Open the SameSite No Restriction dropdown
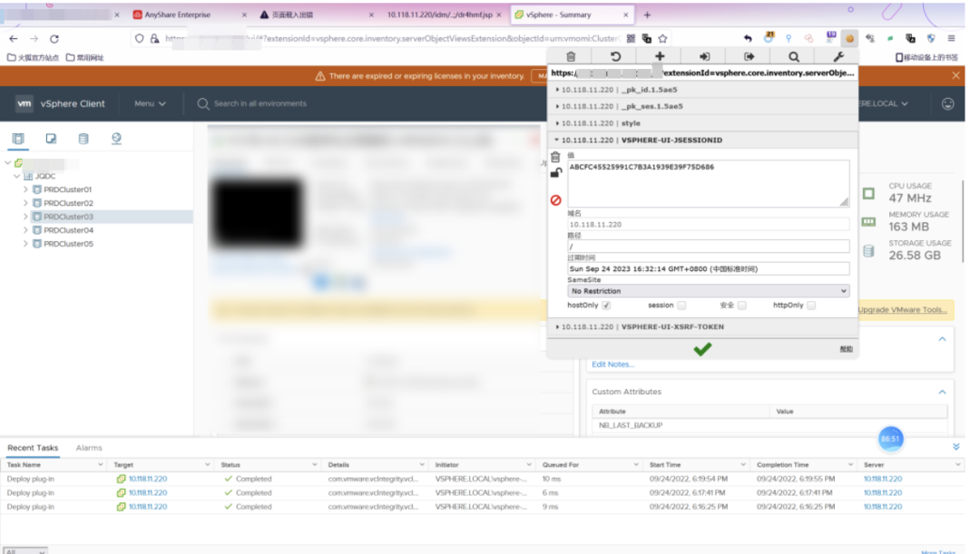Screen dimensions: 980x554 708,291
